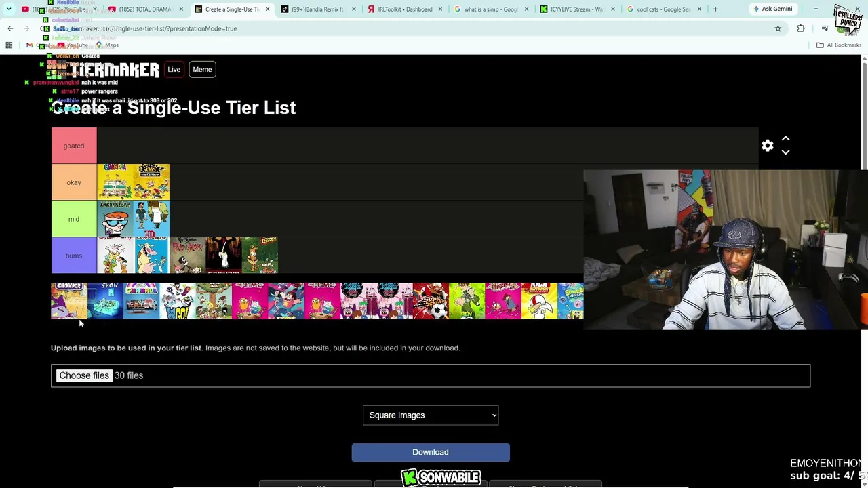Select Dexter's Laboratory image in mid tier
This screenshot has width=868, height=488.
click(115, 219)
